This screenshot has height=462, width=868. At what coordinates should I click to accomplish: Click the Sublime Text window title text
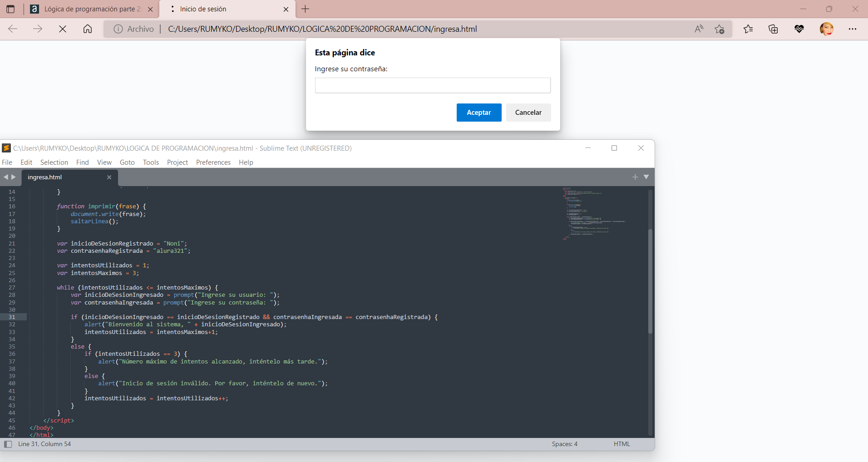tap(182, 148)
